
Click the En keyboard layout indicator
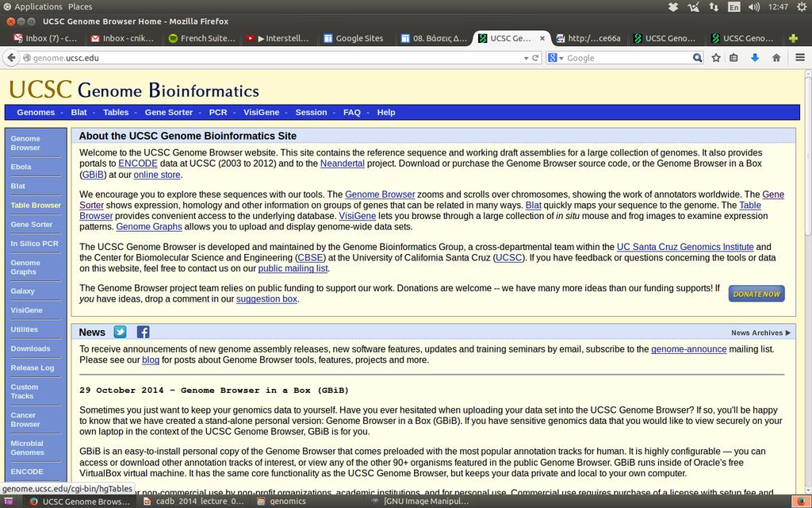pos(733,6)
